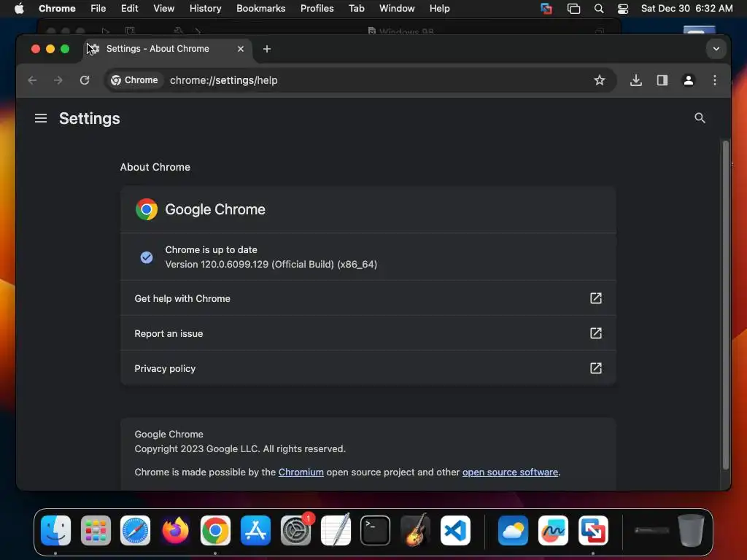
Task: Open the File menu
Action: pyautogui.click(x=98, y=9)
